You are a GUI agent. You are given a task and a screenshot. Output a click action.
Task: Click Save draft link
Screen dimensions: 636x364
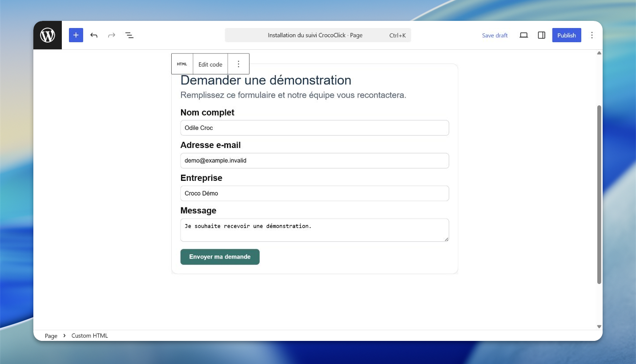495,35
